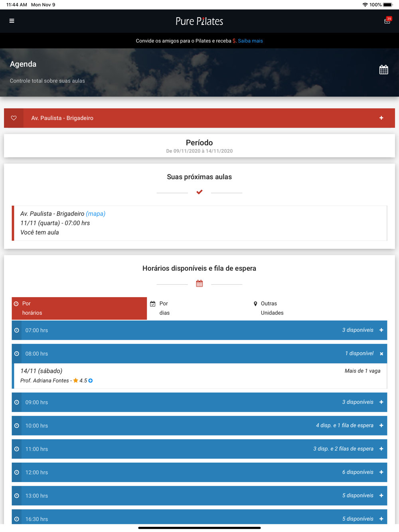Click Prof. Adriana Fontes name
Viewport: 399px width, 532px height.
click(45, 380)
